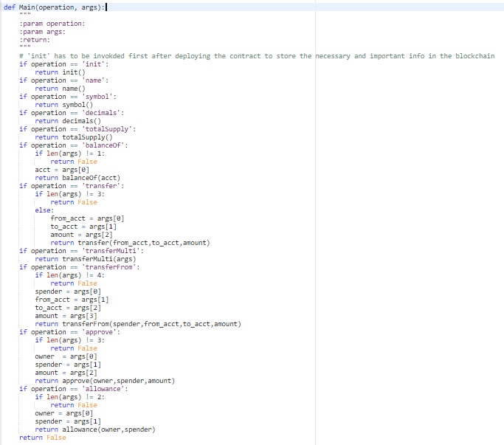Image resolution: width=504 pixels, height=445 pixels.
Task: Click the 'spender = args[0]' line
Action: coord(68,292)
